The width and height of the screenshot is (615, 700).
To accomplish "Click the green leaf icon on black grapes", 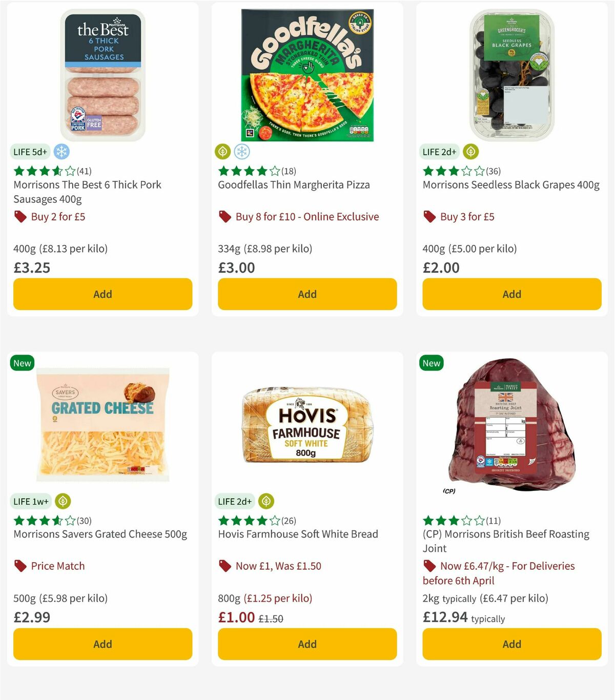I will point(470,152).
